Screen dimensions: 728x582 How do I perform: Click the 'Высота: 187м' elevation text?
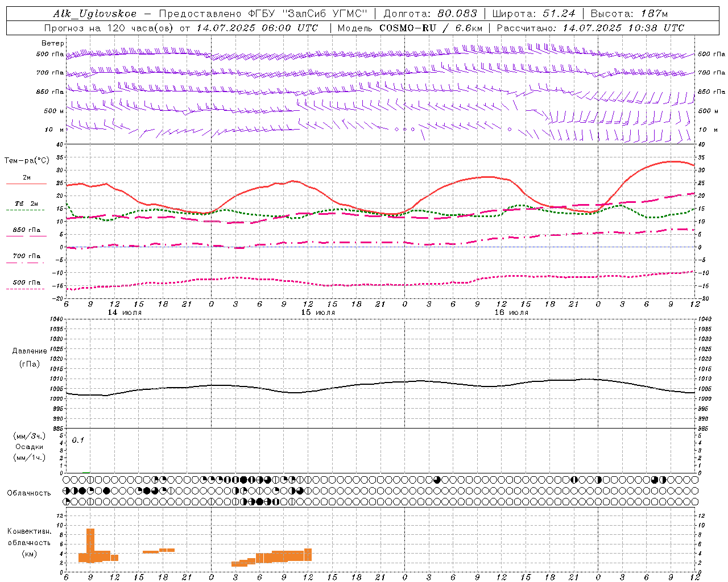pos(629,14)
